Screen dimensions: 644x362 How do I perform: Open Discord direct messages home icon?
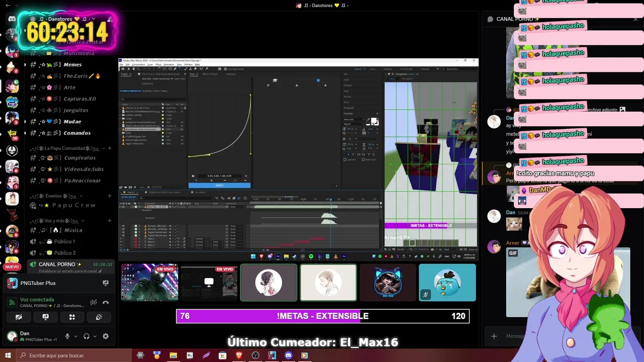[12, 19]
